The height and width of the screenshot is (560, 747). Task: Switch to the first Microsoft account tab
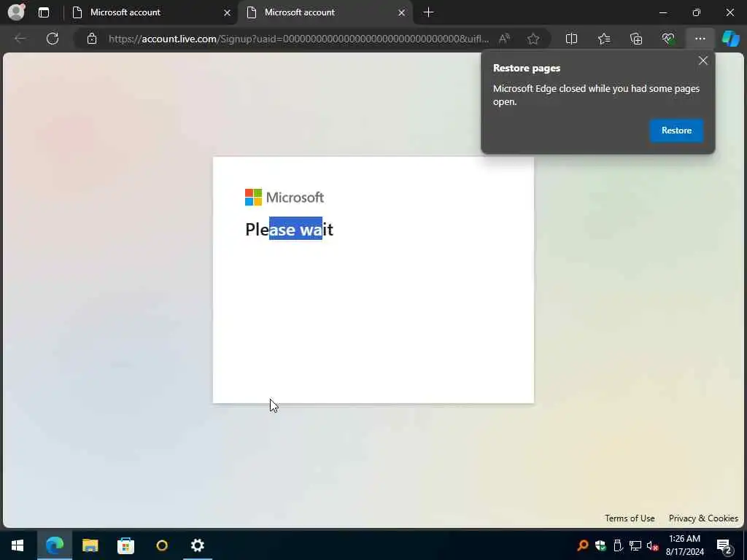(x=150, y=12)
